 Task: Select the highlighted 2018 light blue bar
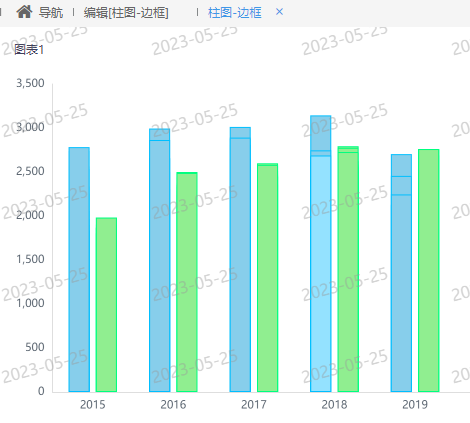(x=321, y=274)
